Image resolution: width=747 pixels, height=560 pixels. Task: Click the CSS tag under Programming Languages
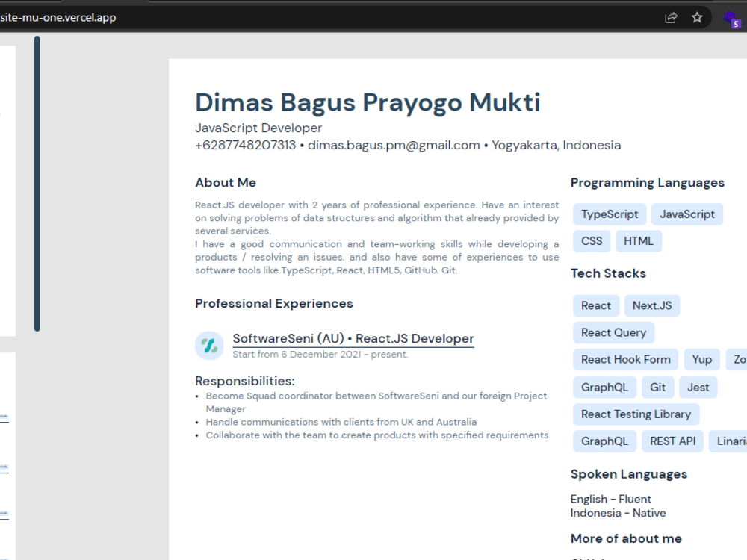point(591,240)
